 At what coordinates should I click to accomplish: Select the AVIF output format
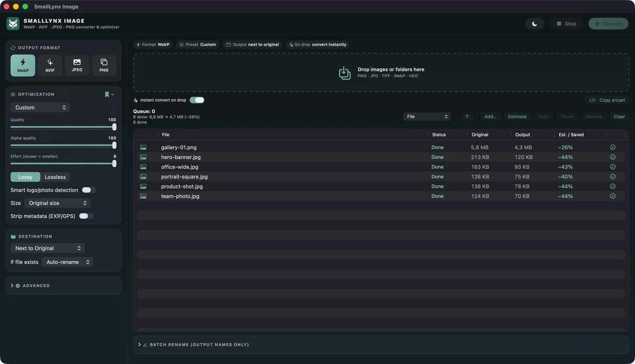(50, 65)
